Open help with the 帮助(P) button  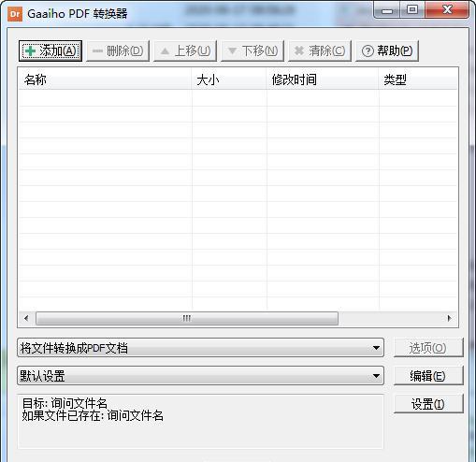[387, 51]
